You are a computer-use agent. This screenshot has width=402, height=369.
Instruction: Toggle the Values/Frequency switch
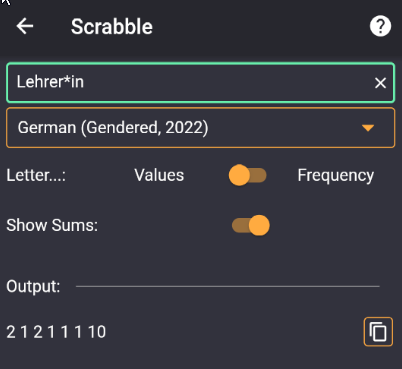(x=248, y=175)
